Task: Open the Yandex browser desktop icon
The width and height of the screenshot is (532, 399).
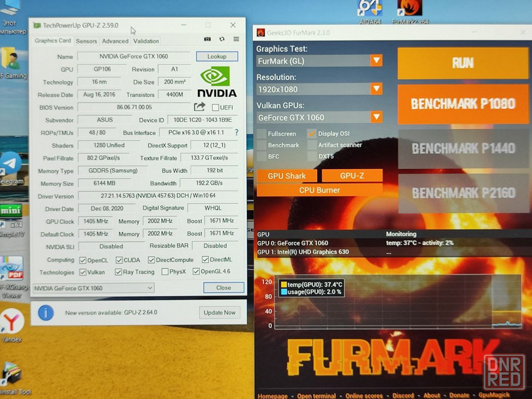Action: (12, 326)
